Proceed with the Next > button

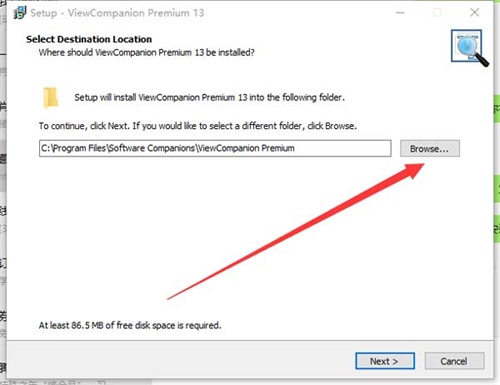tap(385, 361)
